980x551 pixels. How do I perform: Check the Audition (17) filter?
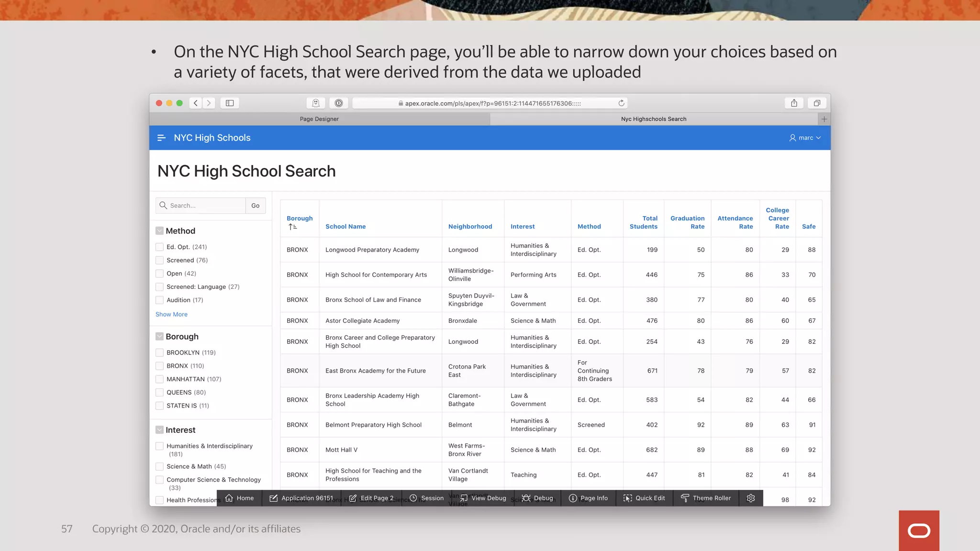pos(159,300)
